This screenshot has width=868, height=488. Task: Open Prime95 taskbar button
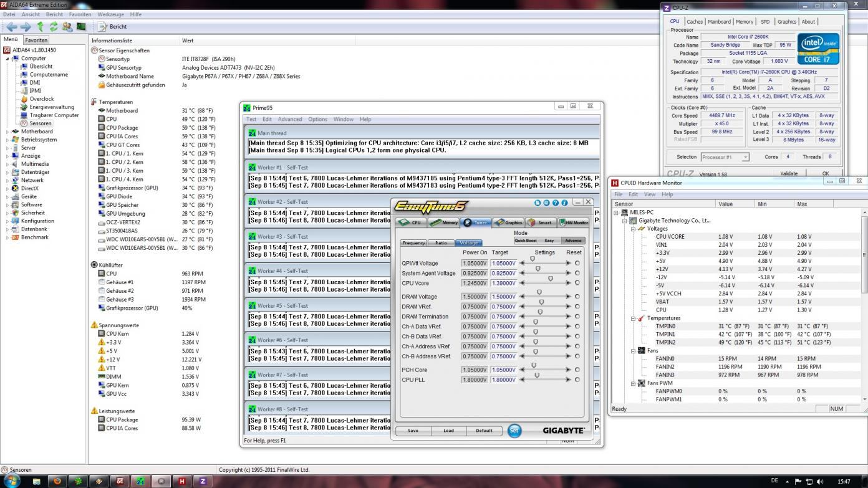click(x=140, y=481)
